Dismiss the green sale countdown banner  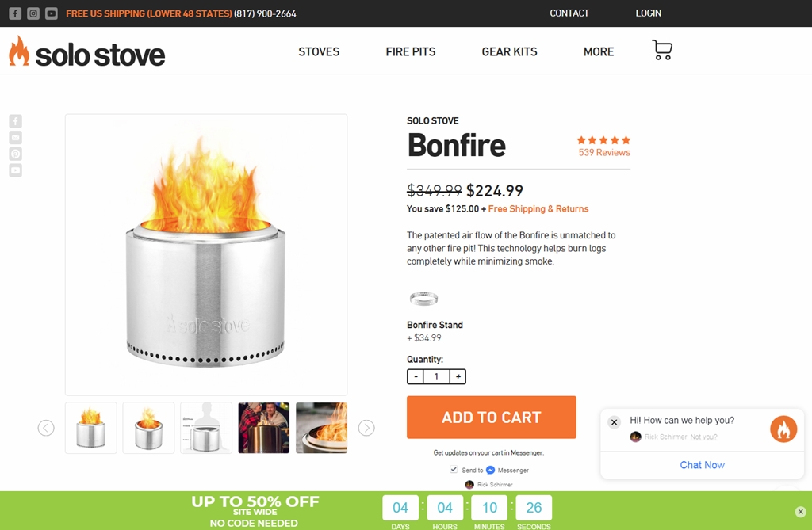point(800,512)
